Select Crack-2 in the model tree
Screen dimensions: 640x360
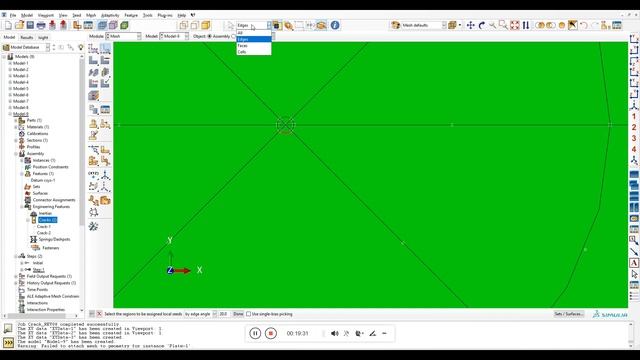pos(44,233)
